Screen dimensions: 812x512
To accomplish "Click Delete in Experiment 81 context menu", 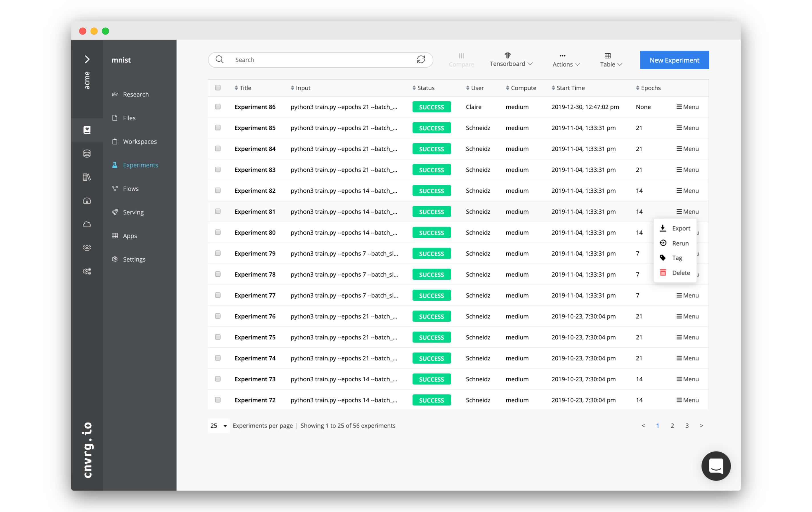I will click(681, 272).
